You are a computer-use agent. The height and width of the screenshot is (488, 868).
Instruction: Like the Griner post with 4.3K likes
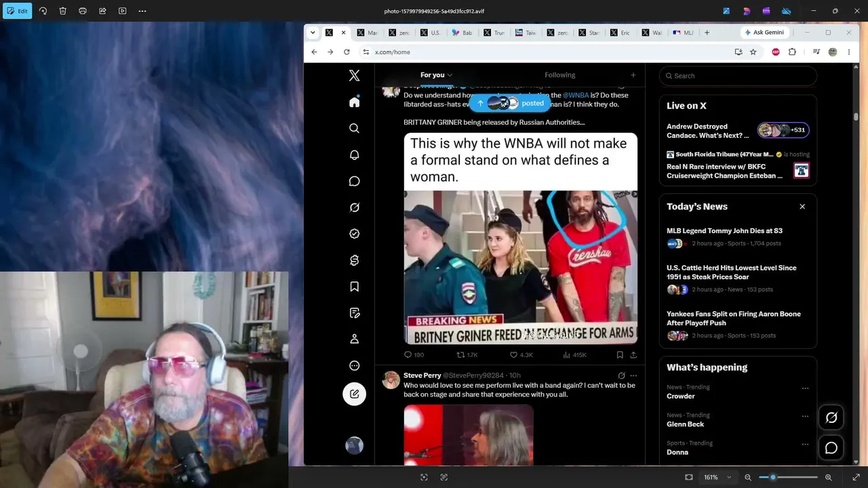click(521, 354)
